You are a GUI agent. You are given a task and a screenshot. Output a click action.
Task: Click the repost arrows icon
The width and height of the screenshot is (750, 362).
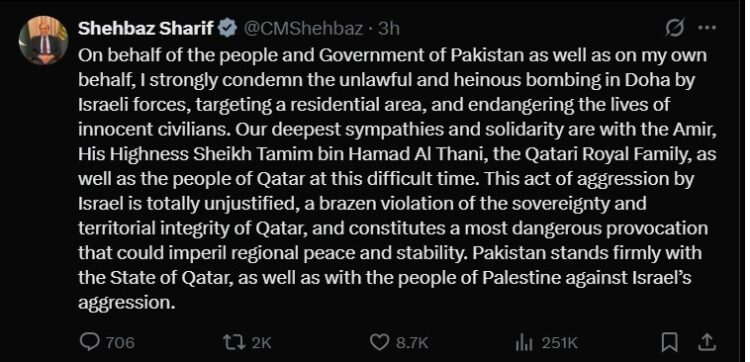click(x=236, y=342)
